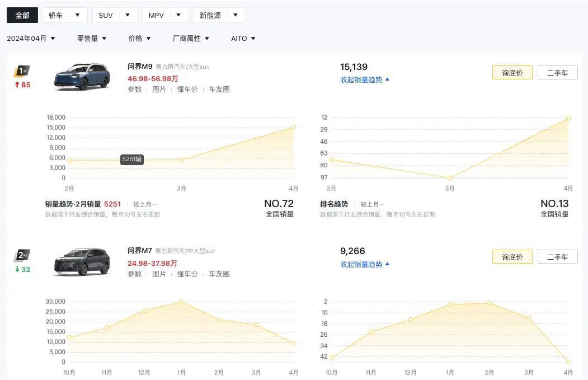Select the M7 sales chart January peak point
The height and width of the screenshot is (380, 588).
(181, 302)
